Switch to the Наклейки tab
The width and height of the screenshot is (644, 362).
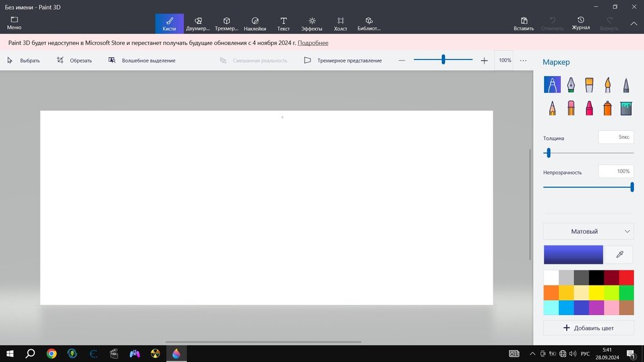click(255, 23)
